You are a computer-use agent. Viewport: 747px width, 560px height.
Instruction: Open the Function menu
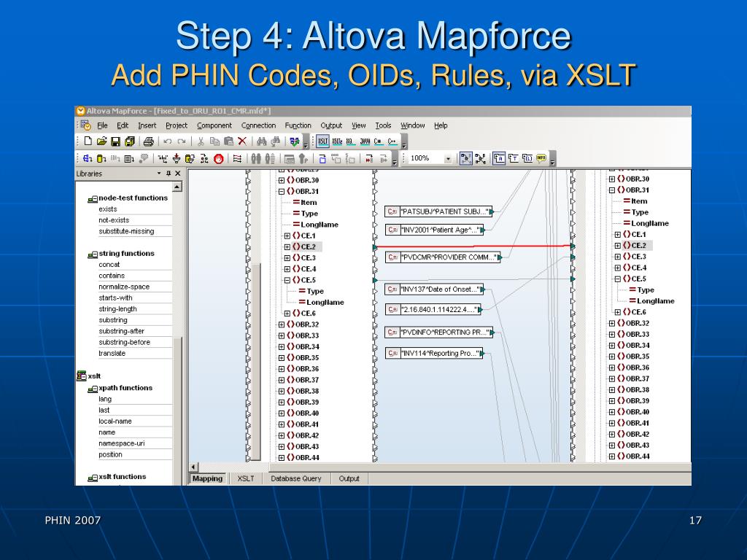[298, 125]
